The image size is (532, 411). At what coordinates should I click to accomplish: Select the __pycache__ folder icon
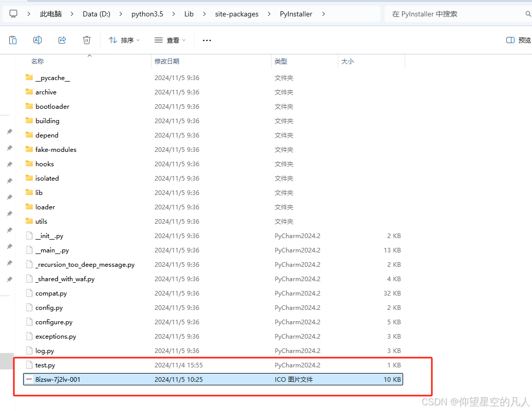[x=29, y=77]
